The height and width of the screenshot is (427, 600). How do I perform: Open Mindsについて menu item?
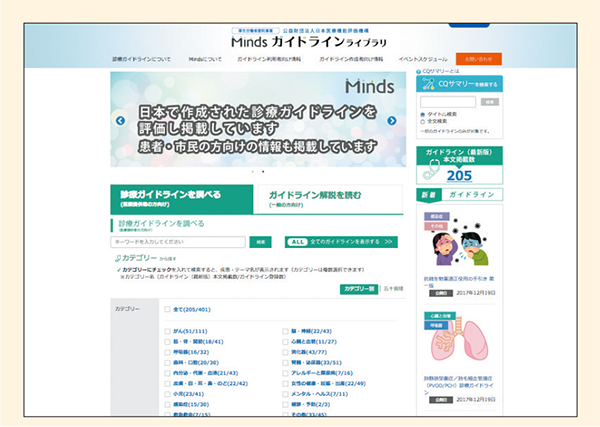pyautogui.click(x=205, y=59)
